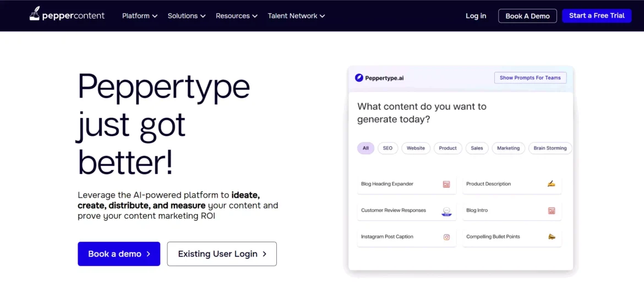644x294 pixels.
Task: Select the Brain Storming filter chip
Action: [550, 148]
